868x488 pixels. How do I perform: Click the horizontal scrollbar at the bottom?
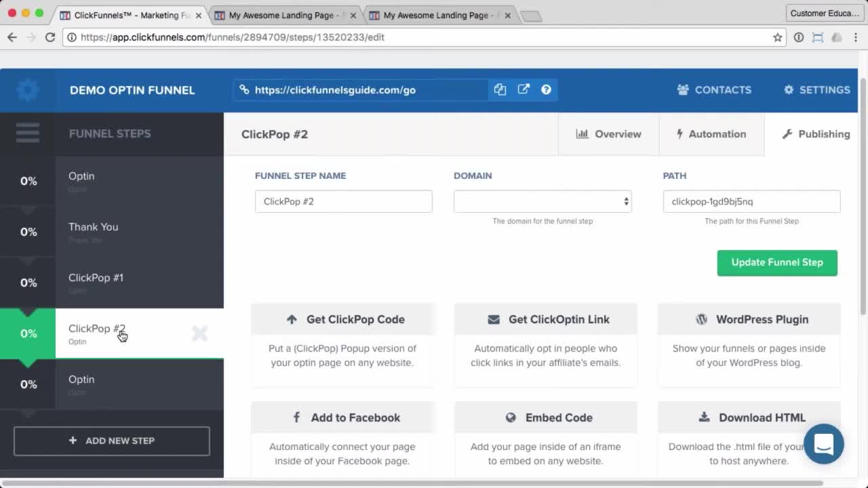point(412,483)
